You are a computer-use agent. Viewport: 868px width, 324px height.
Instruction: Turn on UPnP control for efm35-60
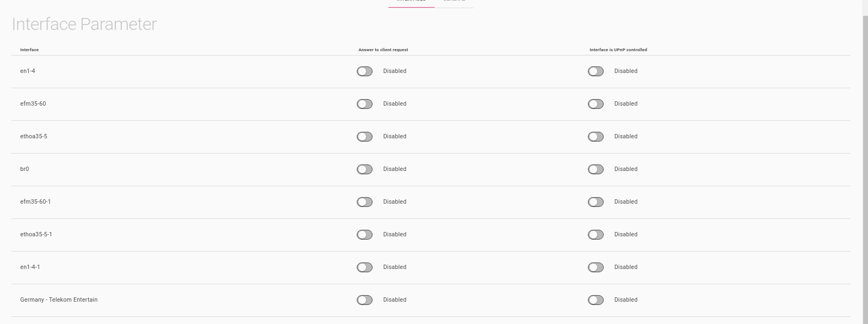596,104
